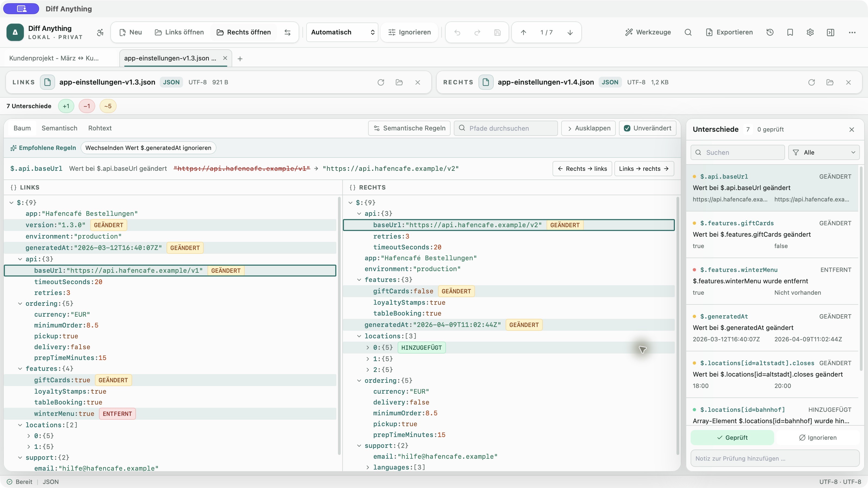This screenshot has width=868, height=488.
Task: Click the redo icon
Action: 477,32
